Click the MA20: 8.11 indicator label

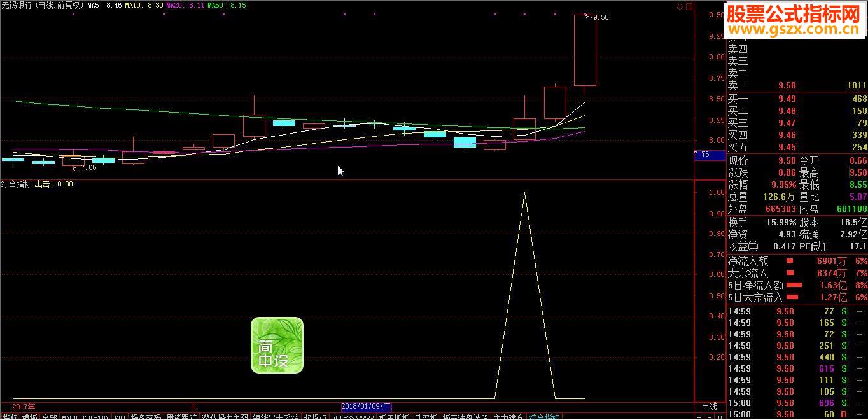click(x=185, y=5)
